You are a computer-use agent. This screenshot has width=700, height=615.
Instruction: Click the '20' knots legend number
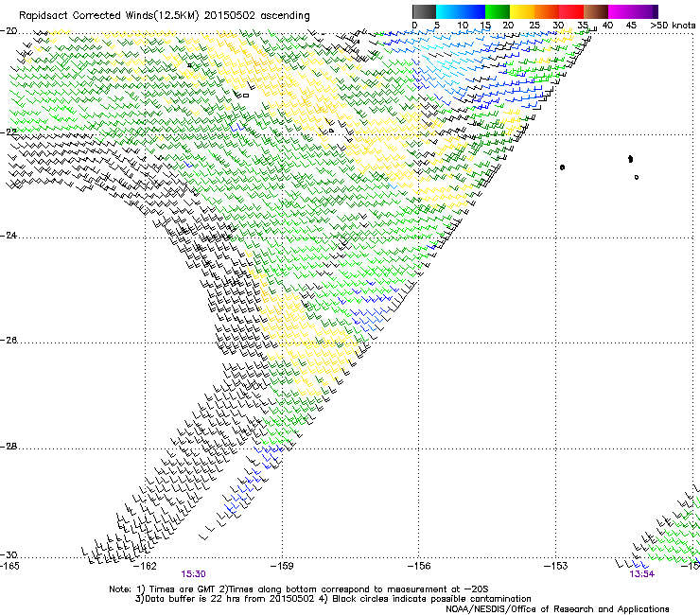508,26
